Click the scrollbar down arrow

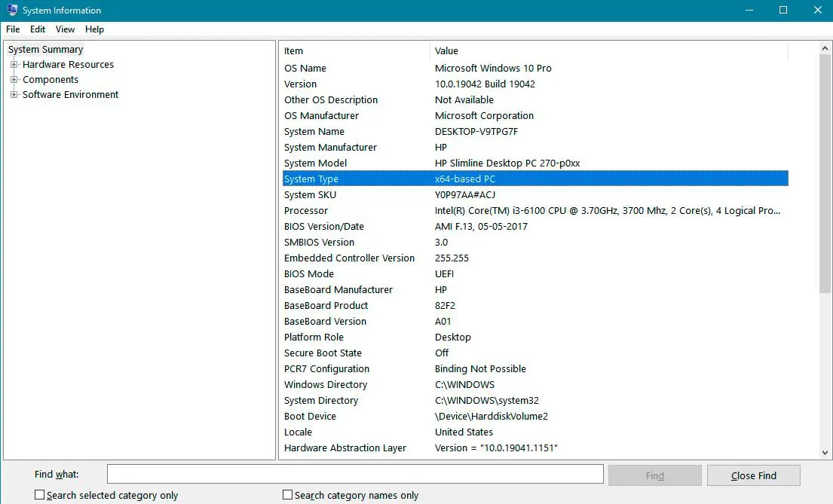tap(825, 453)
